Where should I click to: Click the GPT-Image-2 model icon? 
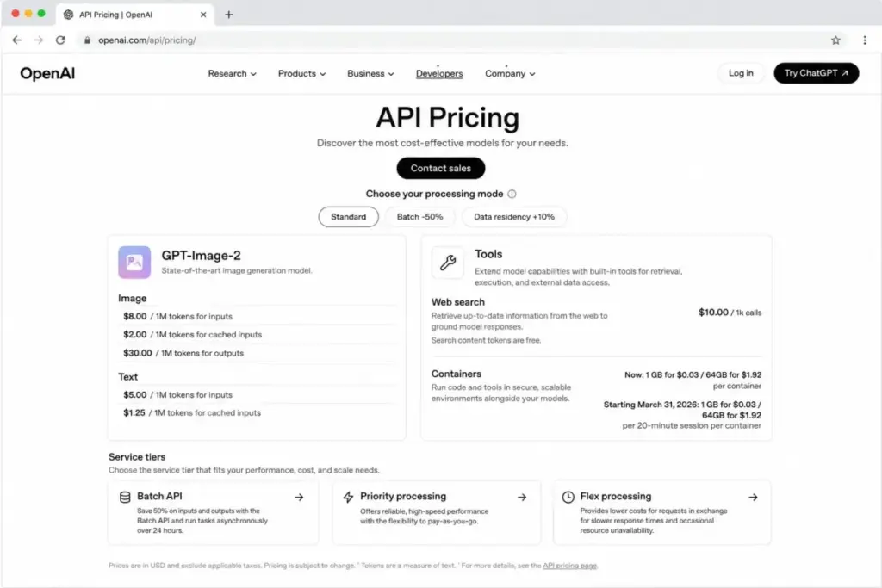click(134, 262)
